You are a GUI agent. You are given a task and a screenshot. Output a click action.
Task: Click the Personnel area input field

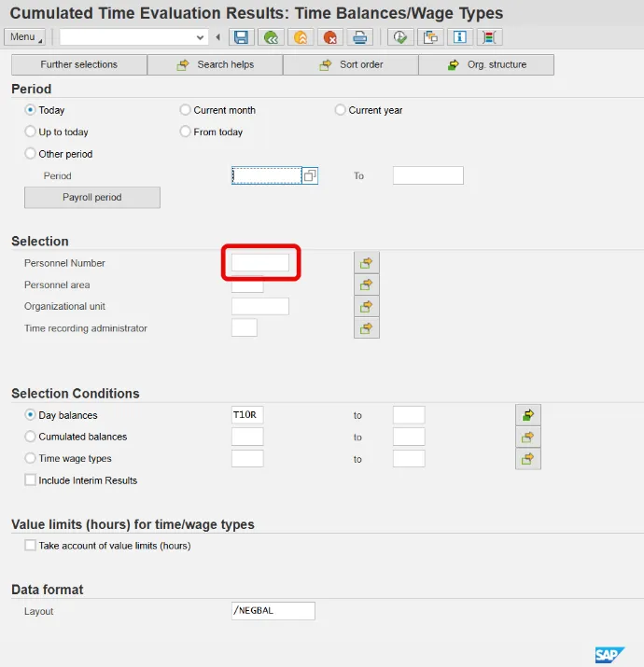pyautogui.click(x=247, y=285)
